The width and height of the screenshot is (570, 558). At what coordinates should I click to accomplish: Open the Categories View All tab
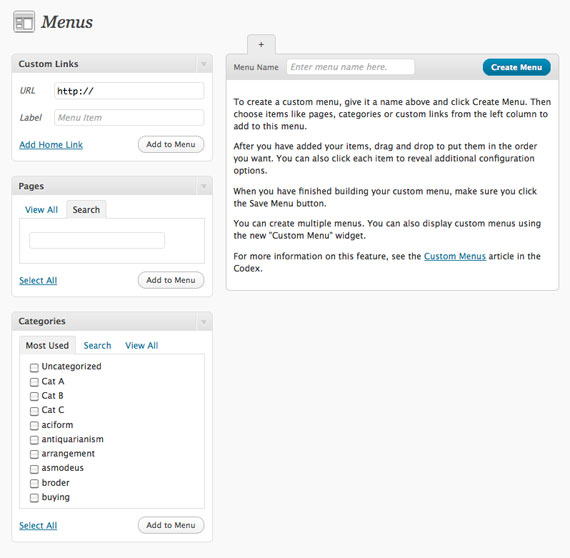142,345
